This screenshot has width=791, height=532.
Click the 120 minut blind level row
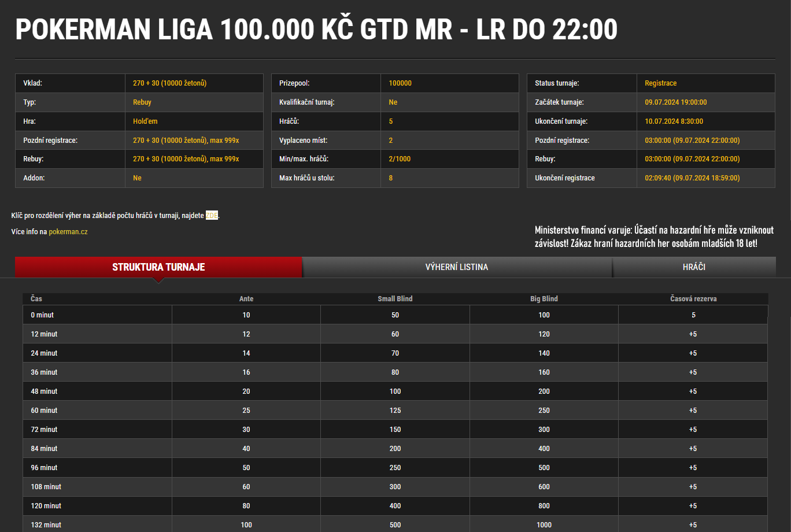(395, 505)
